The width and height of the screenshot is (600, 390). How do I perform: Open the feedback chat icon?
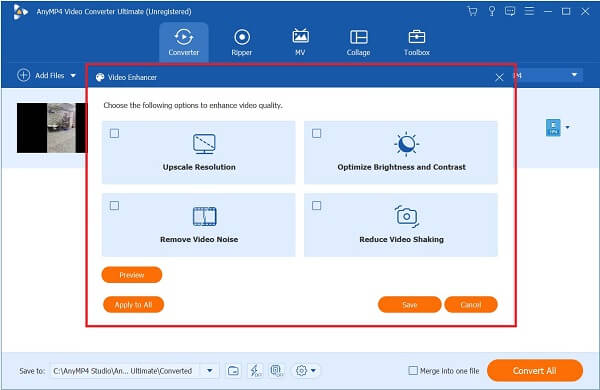[x=510, y=11]
